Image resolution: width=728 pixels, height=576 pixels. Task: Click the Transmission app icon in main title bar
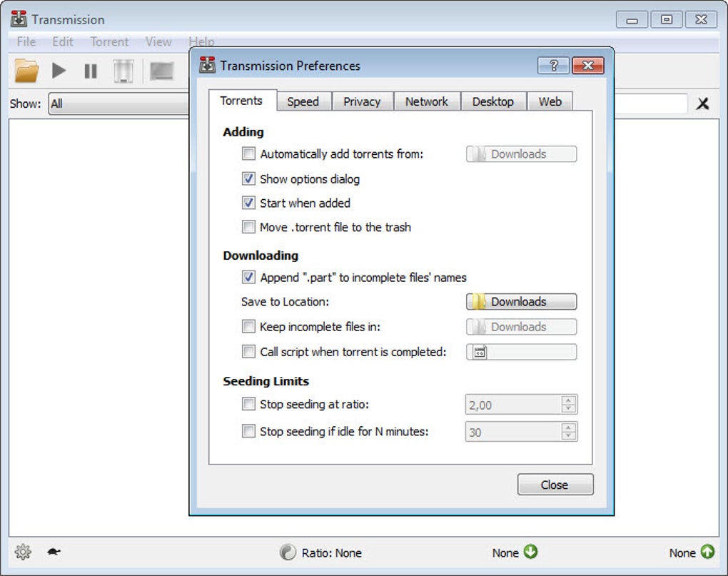tap(19, 19)
